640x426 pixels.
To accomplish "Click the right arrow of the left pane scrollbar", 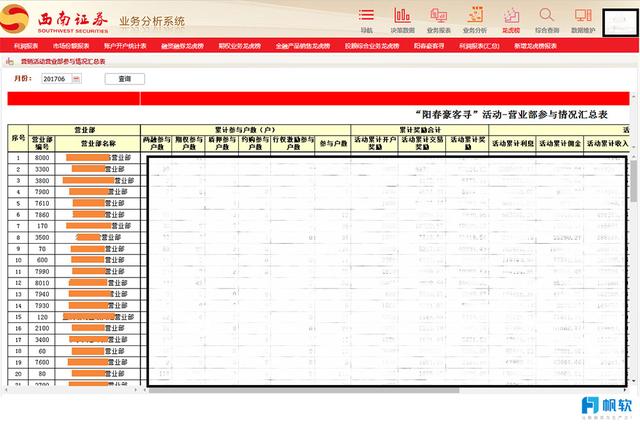I will tap(136, 390).
